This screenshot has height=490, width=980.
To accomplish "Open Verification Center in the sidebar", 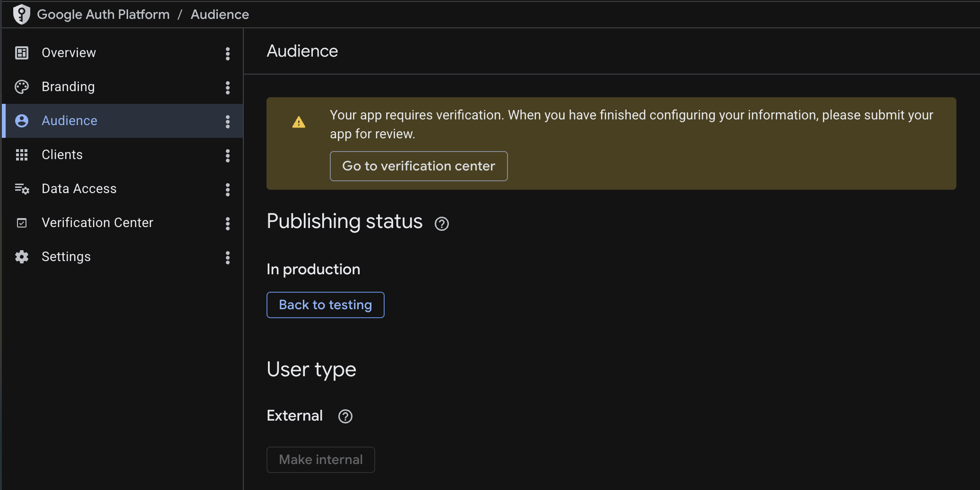I will [122, 223].
